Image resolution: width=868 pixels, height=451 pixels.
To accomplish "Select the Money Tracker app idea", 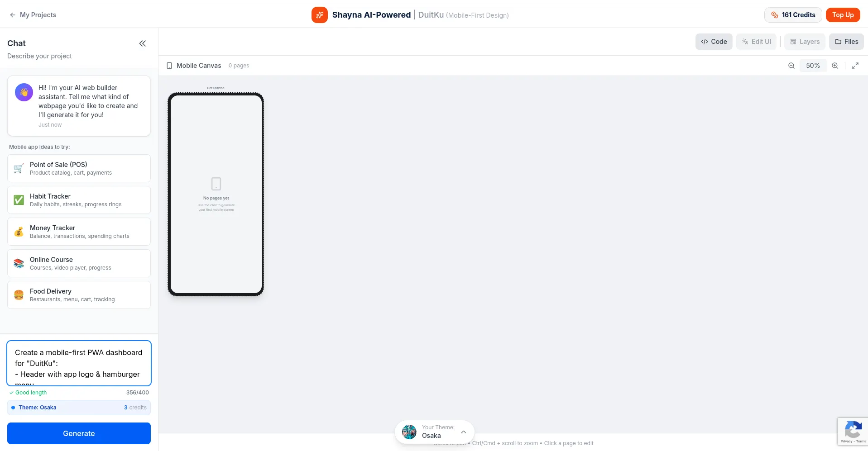I will pyautogui.click(x=79, y=232).
